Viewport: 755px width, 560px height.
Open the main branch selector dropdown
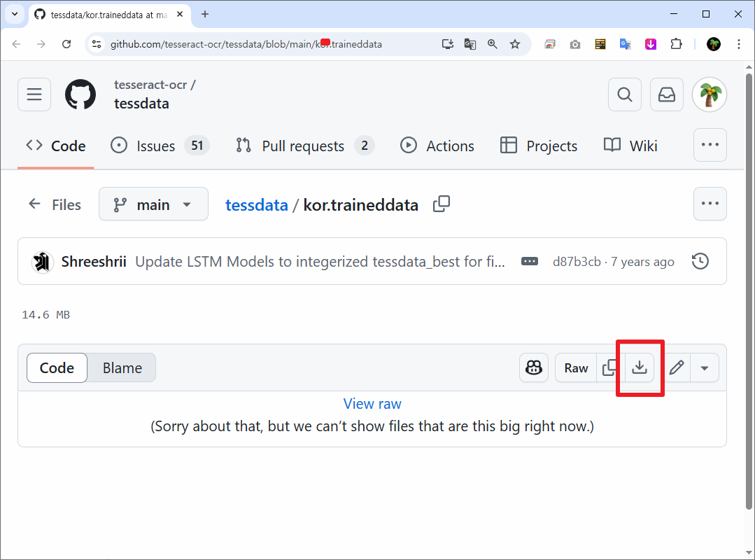pyautogui.click(x=154, y=204)
